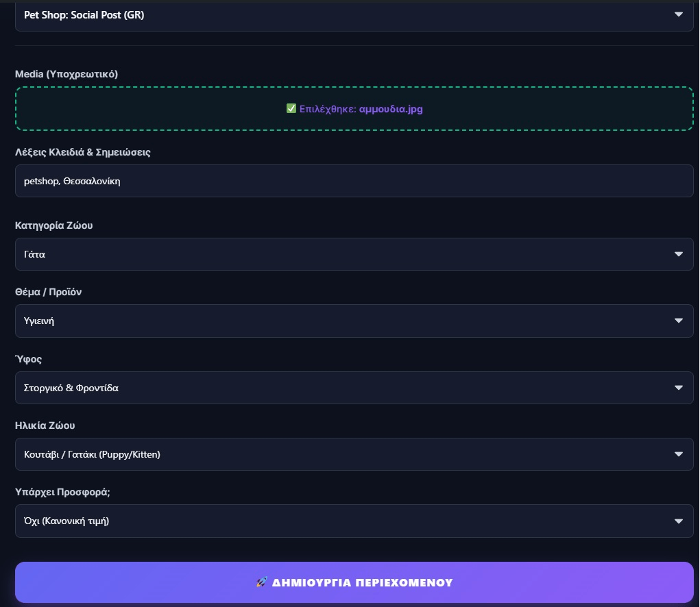Open the Θέμα / Προϊόν dropdown showing Υγιεινή

point(354,321)
